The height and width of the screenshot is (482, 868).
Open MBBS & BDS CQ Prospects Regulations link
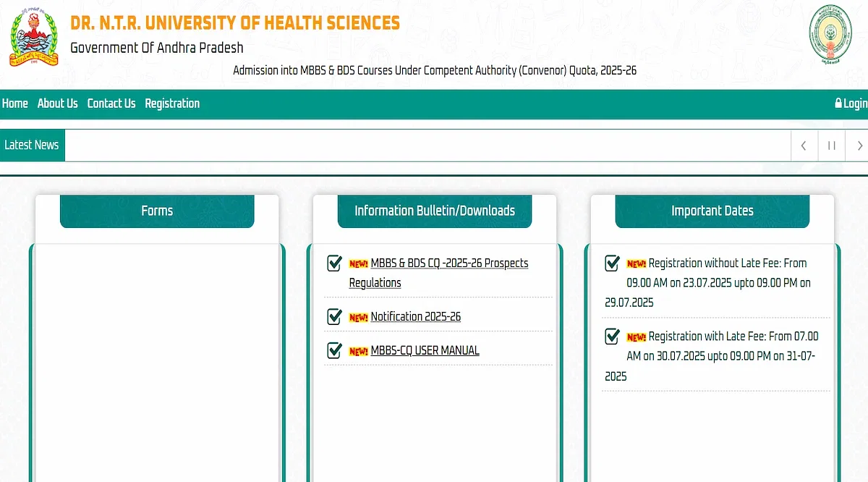[x=439, y=273]
